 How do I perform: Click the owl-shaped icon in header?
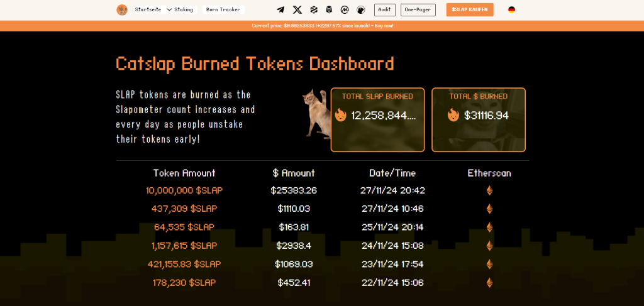coord(329,10)
